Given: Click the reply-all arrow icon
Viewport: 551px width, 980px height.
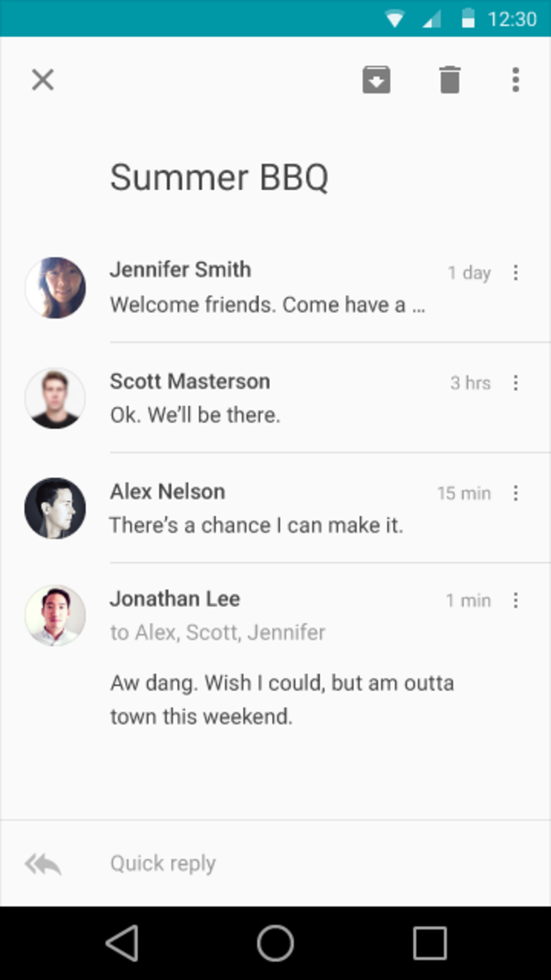Looking at the screenshot, I should [43, 864].
